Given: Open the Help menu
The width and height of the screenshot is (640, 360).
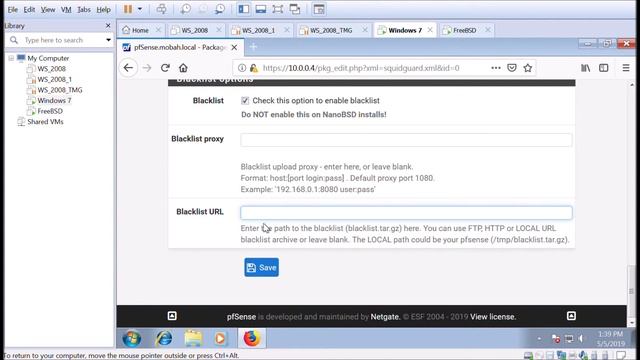Looking at the screenshot, I should click(x=103, y=9).
